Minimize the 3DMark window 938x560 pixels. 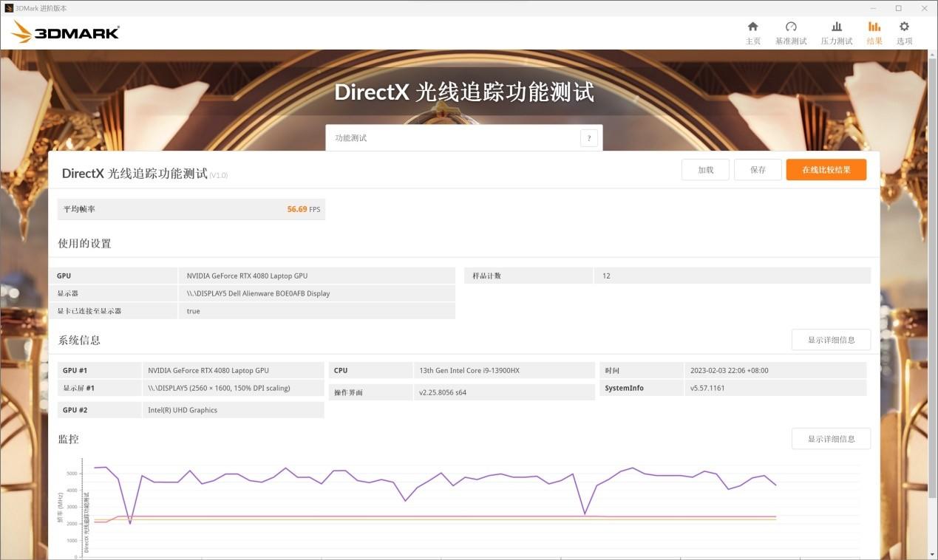click(x=877, y=8)
